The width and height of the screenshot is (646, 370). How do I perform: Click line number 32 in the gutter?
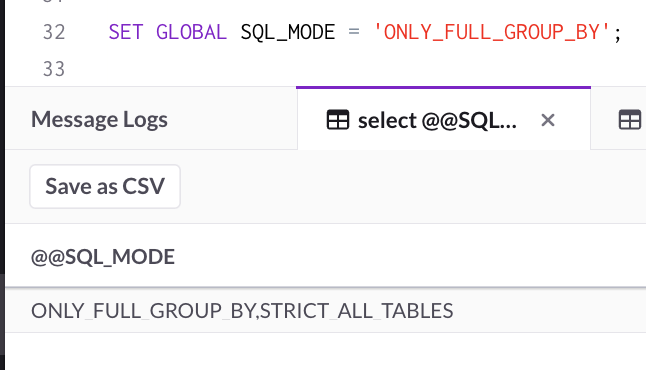point(54,32)
